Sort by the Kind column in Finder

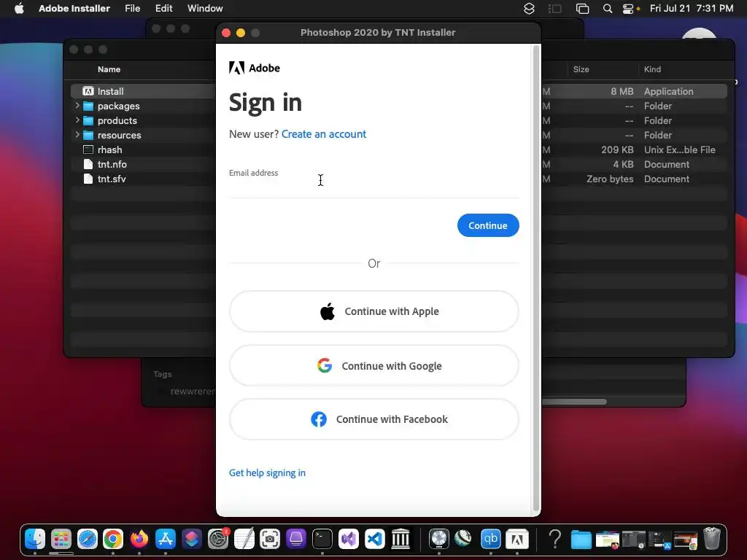[x=653, y=69]
